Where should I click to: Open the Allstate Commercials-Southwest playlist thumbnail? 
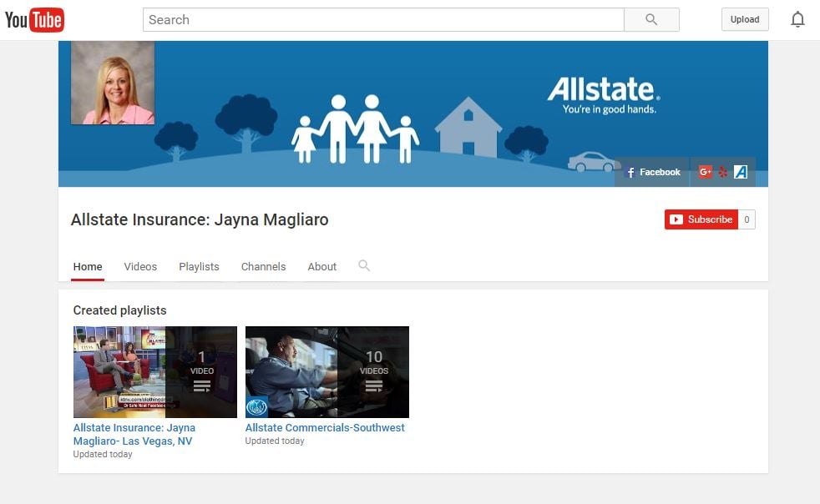click(327, 372)
